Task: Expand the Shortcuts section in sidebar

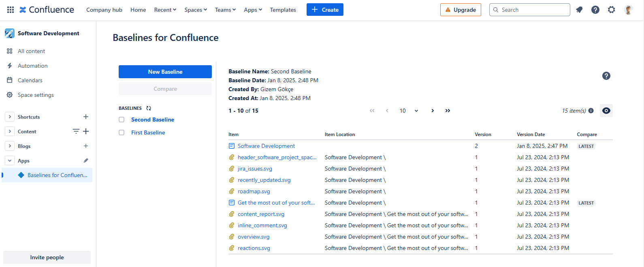Action: [10, 117]
